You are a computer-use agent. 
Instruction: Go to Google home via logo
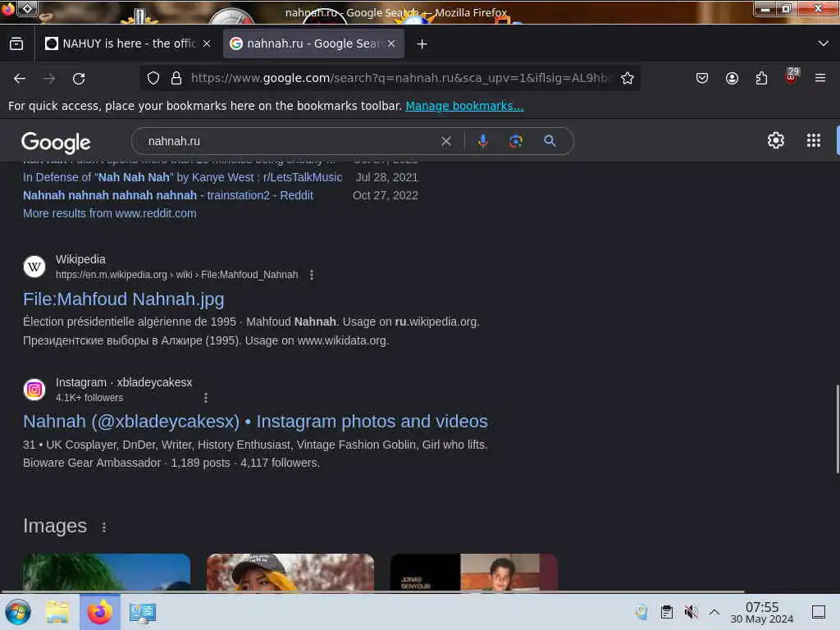(x=56, y=142)
